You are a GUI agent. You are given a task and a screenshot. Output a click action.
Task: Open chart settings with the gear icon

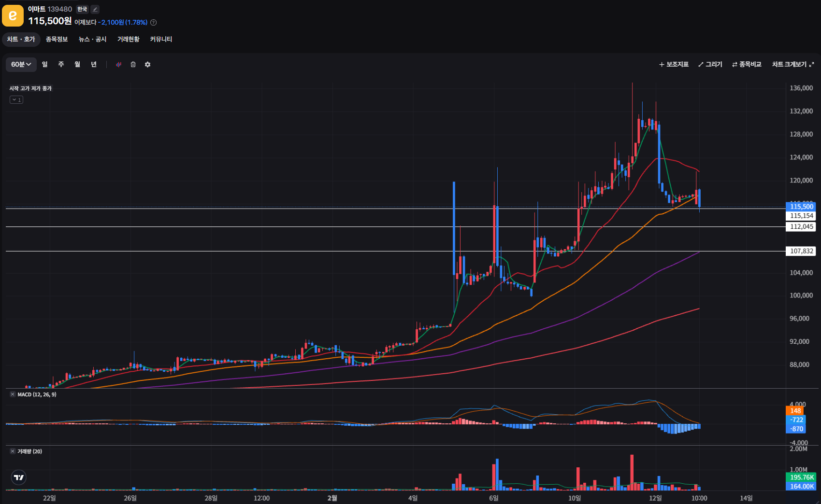(147, 65)
